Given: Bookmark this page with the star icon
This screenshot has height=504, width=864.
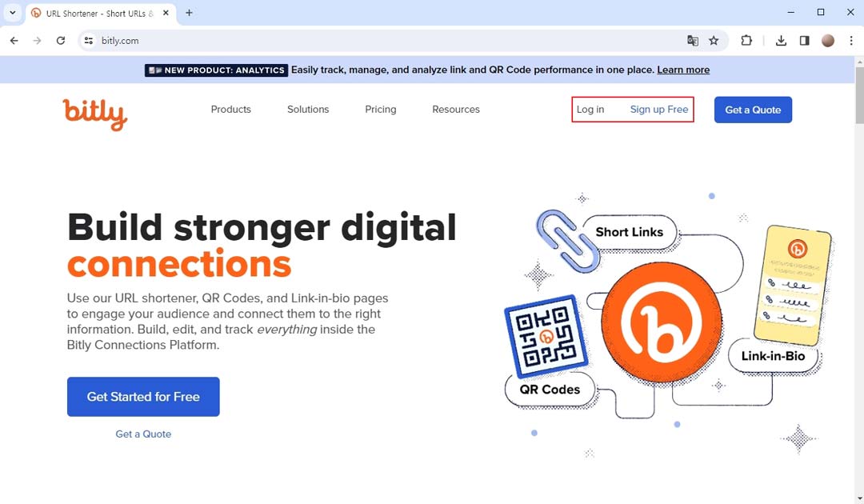Looking at the screenshot, I should click(714, 41).
